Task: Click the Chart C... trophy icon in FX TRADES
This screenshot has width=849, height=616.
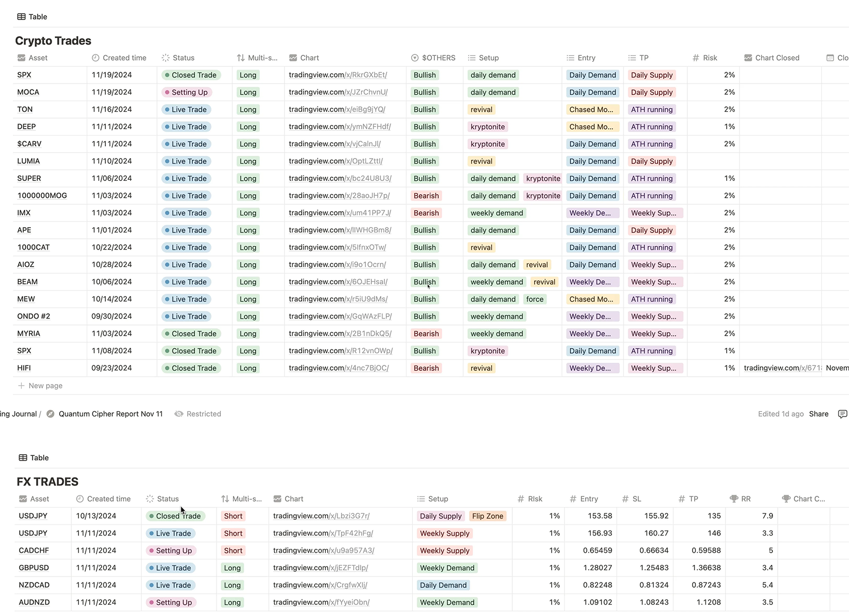Action: coord(786,498)
